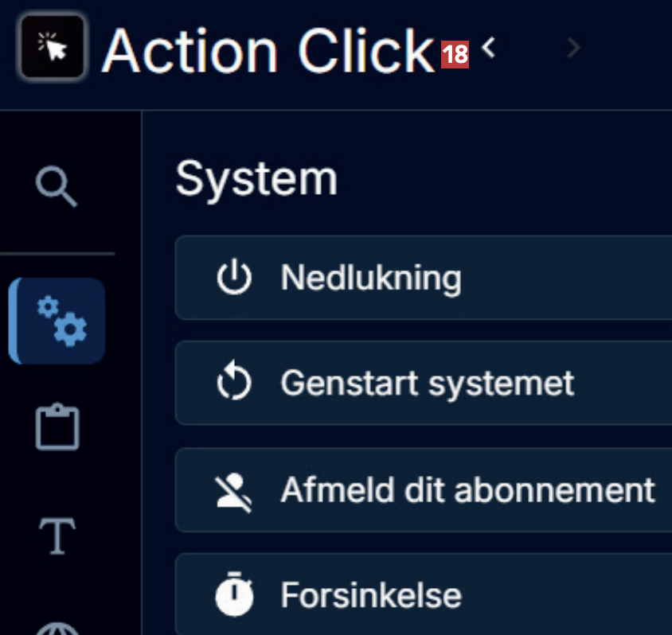Click the stopwatch icon beside Forsinkelse
Viewport: 672px width, 635px height.
234,595
